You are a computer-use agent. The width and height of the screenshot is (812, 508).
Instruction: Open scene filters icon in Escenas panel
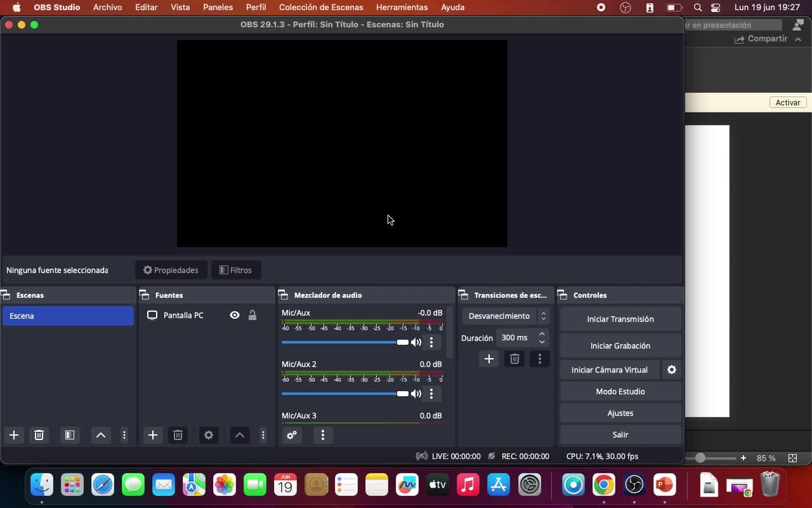coord(70,435)
